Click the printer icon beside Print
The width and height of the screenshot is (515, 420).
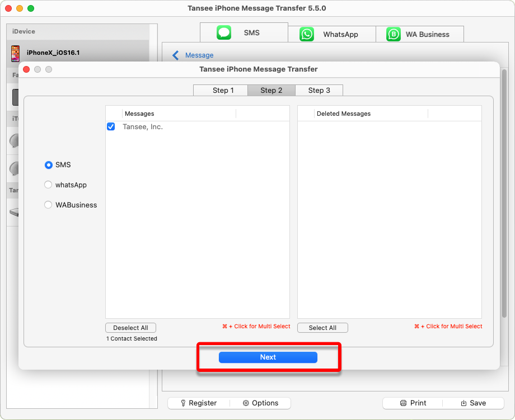tap(403, 403)
